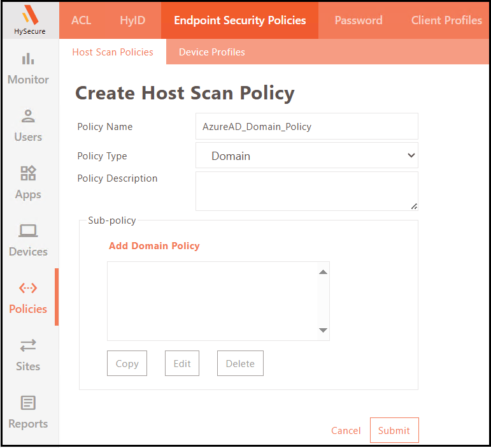Open the Reports document icon
Screen dimensions: 491x448
(28, 403)
